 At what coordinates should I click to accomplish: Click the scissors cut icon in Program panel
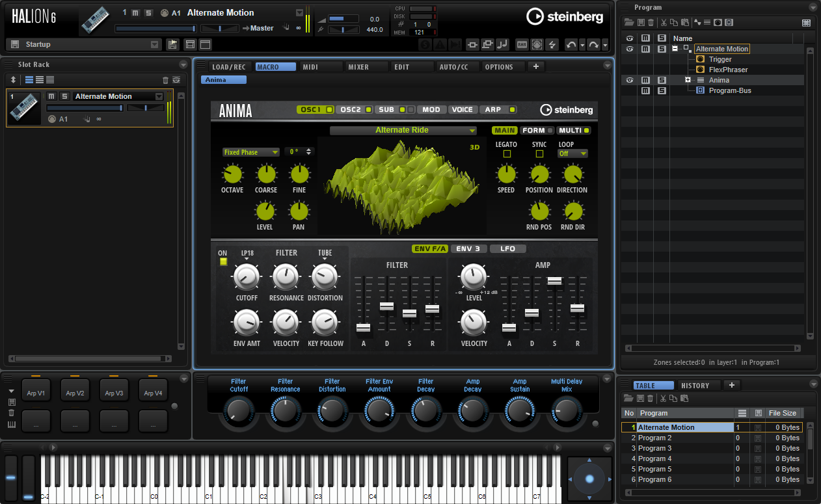(x=664, y=22)
